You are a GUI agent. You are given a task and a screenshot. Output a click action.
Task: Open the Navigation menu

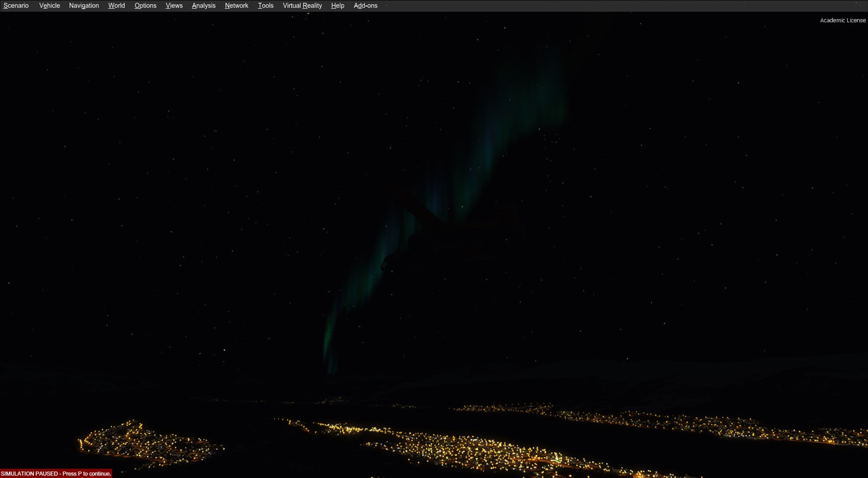click(x=84, y=5)
